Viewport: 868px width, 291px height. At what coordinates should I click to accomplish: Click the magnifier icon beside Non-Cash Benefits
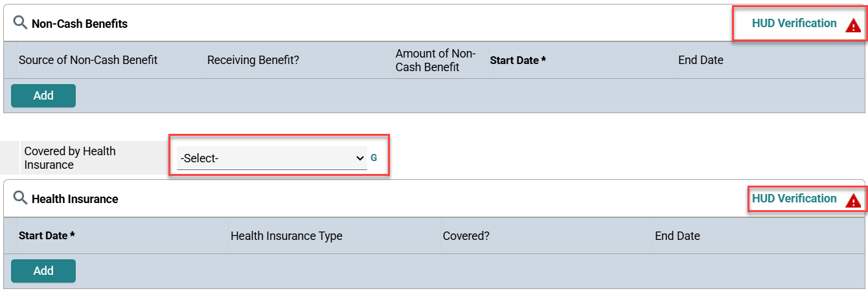(20, 23)
